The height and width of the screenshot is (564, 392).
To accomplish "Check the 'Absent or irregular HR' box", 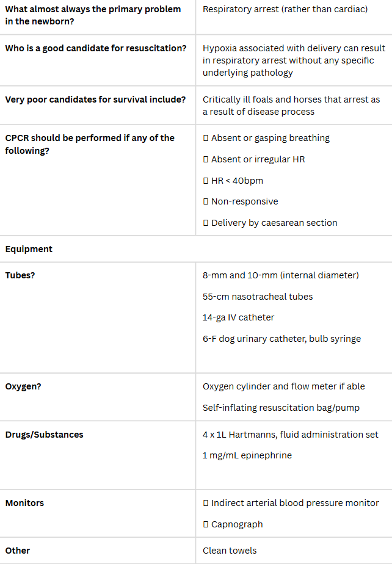I will tap(206, 159).
